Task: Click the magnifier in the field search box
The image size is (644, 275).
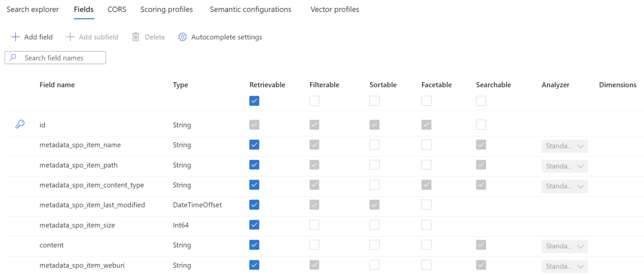Action: click(13, 58)
